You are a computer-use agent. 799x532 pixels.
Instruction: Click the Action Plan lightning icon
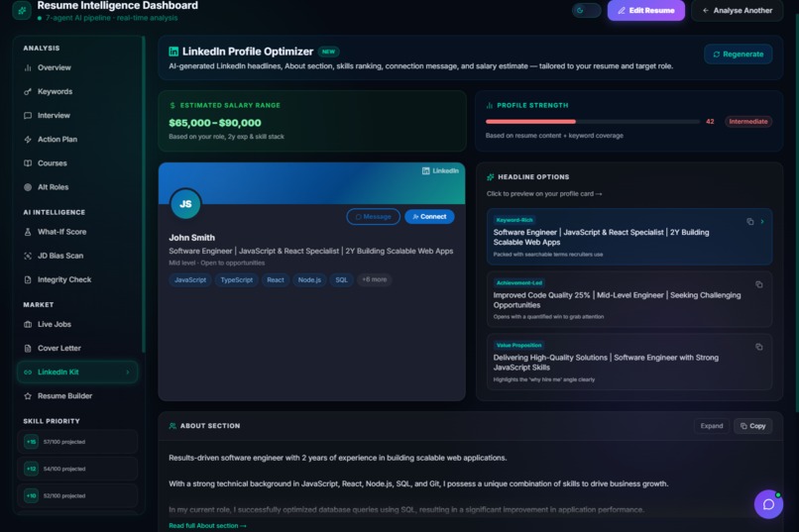(x=28, y=140)
